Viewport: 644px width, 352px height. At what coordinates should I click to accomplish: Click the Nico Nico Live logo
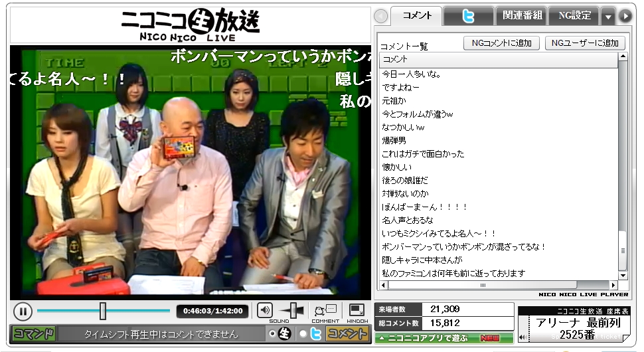click(x=190, y=25)
